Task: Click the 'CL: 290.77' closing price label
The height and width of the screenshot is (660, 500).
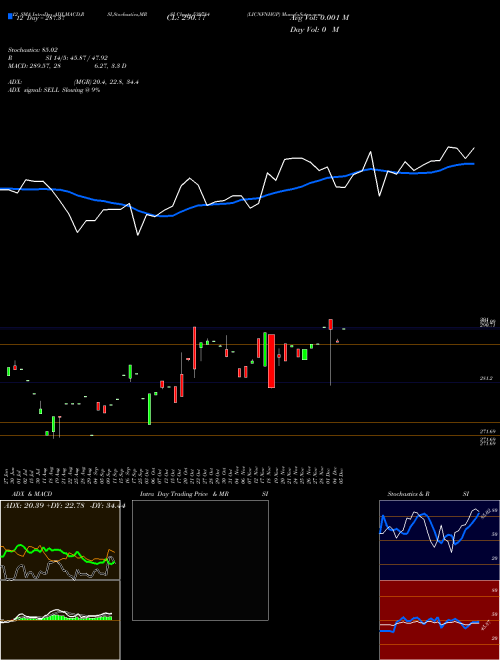Action: (186, 18)
